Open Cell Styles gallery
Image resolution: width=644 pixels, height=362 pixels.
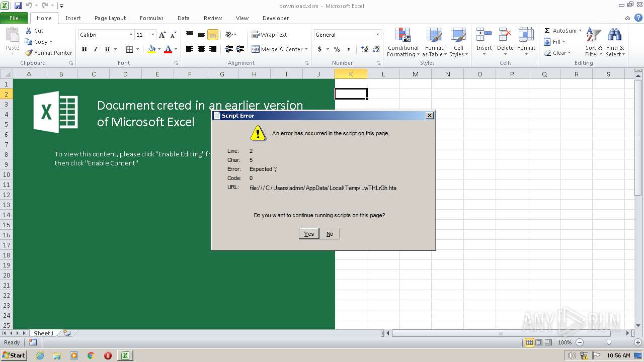[x=458, y=43]
